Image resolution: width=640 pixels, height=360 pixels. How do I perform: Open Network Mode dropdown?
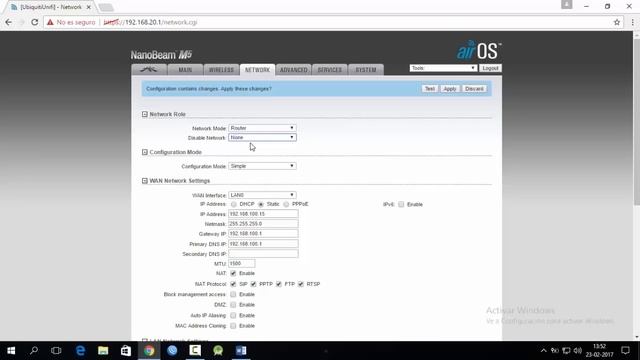[x=262, y=128]
